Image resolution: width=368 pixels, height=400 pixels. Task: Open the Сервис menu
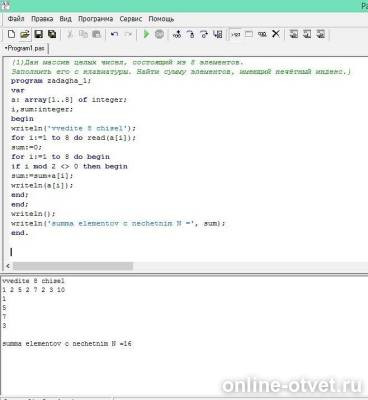click(131, 19)
